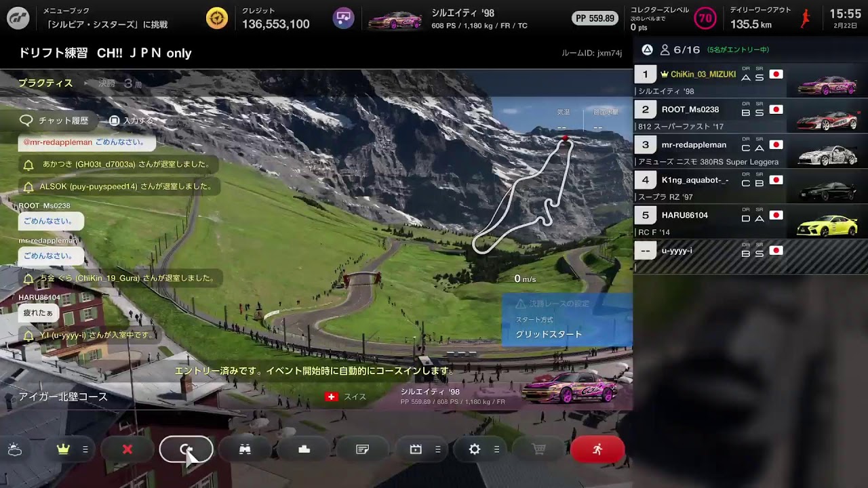The width and height of the screenshot is (868, 488).
Task: Open the yellow crown host menu
Action: [x=64, y=449]
